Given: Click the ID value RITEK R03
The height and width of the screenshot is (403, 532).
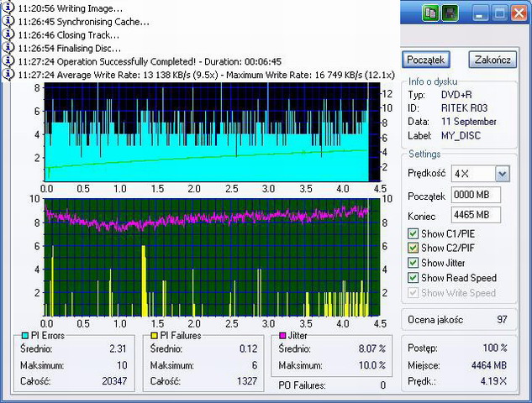Looking at the screenshot, I should click(464, 108).
